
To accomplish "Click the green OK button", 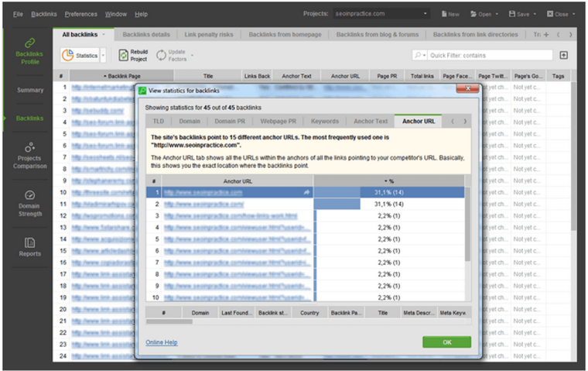I will pyautogui.click(x=446, y=342).
